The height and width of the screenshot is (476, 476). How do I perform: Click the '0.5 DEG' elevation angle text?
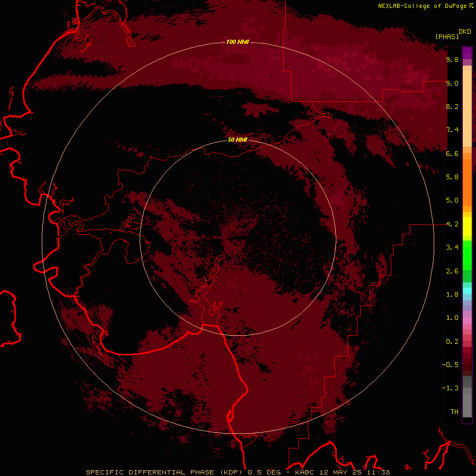[264, 472]
